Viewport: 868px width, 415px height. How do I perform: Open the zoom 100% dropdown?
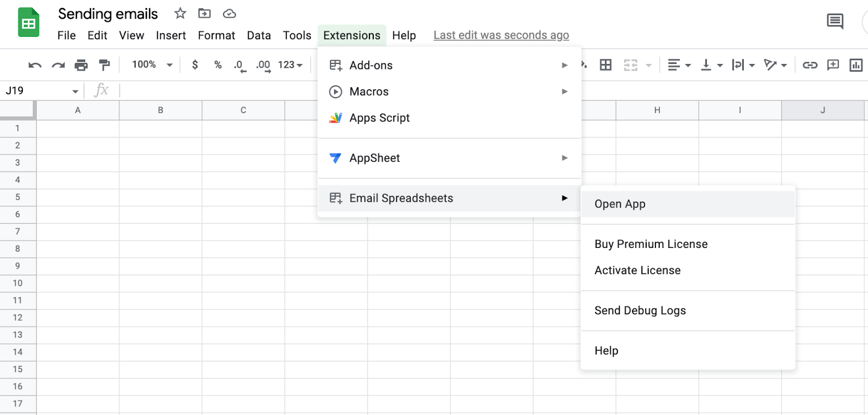tap(152, 65)
